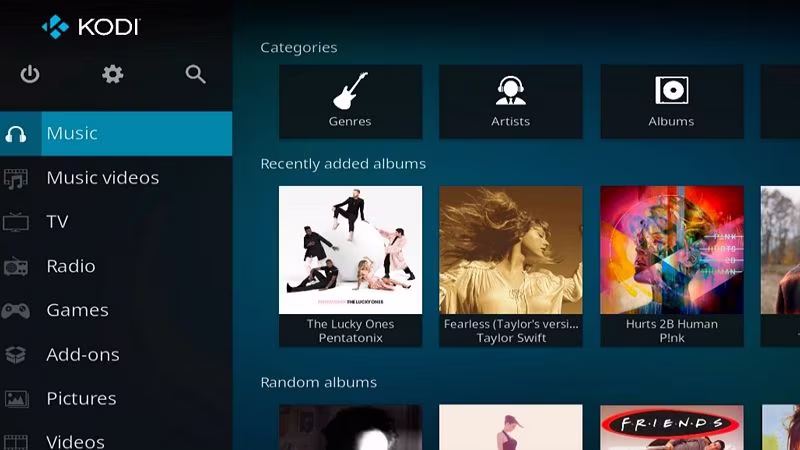
Task: Click the Radio device icon
Action: point(16,267)
